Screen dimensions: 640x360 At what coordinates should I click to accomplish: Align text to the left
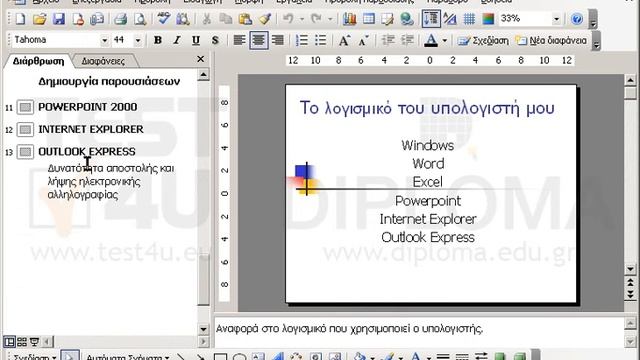coord(240,40)
